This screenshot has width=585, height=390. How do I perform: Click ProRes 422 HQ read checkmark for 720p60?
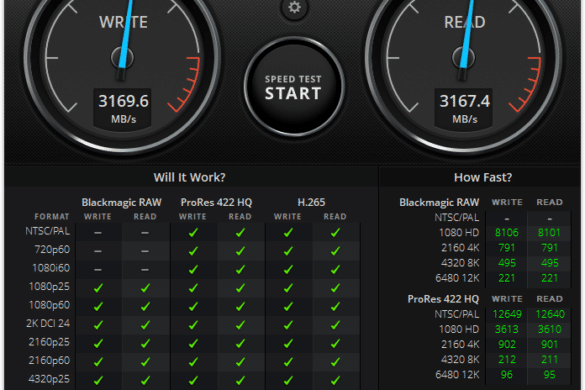click(x=240, y=251)
